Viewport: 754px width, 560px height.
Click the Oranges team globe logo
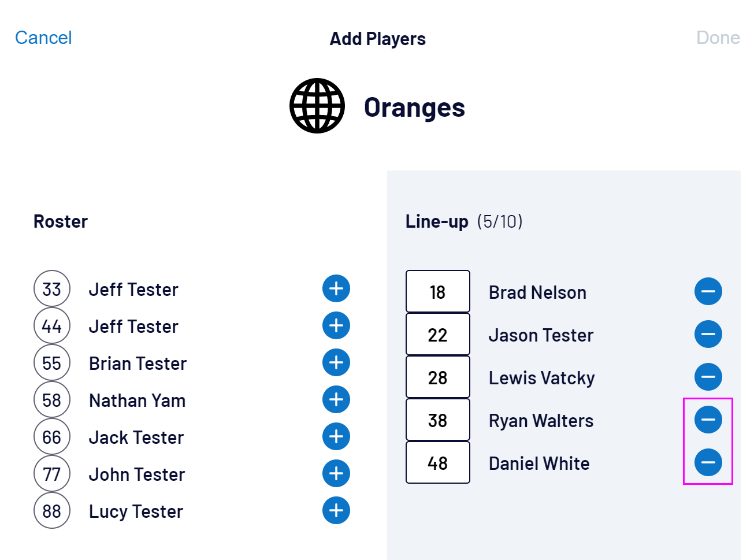(317, 106)
